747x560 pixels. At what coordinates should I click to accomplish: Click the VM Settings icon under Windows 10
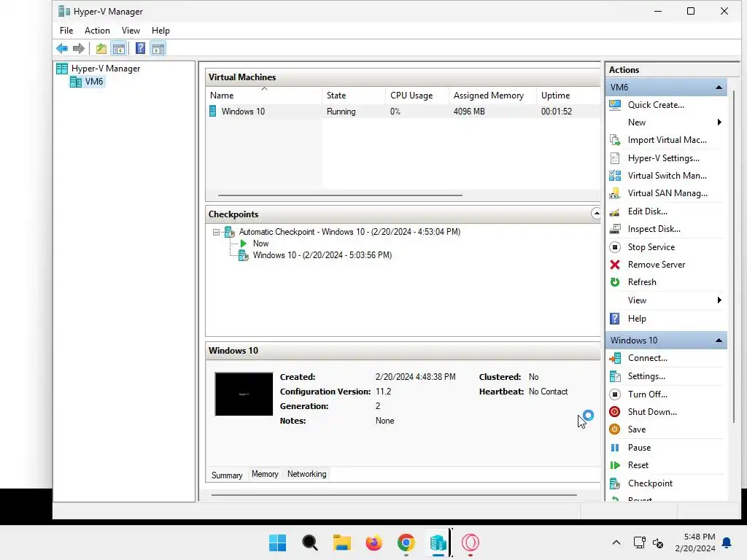[615, 376]
